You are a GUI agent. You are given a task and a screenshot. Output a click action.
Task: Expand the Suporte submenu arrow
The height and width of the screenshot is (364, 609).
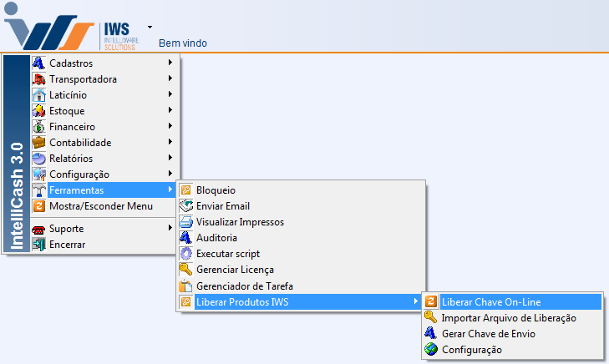[170, 228]
